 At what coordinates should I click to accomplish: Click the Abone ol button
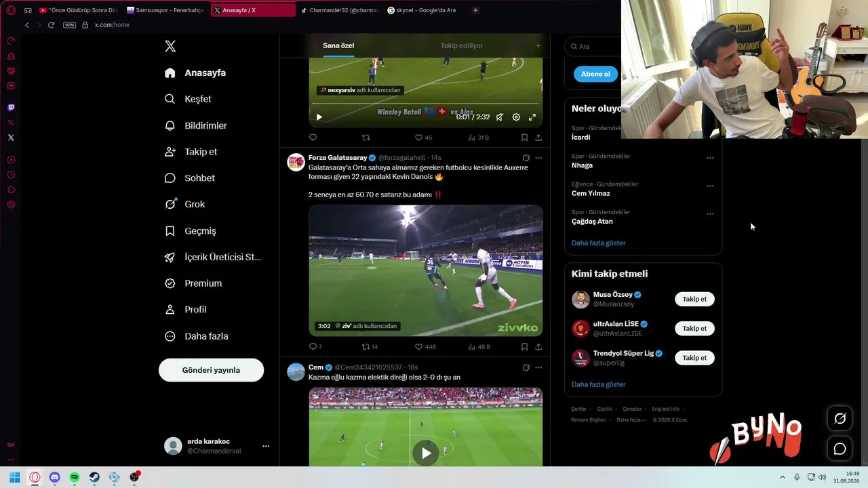[x=595, y=74]
